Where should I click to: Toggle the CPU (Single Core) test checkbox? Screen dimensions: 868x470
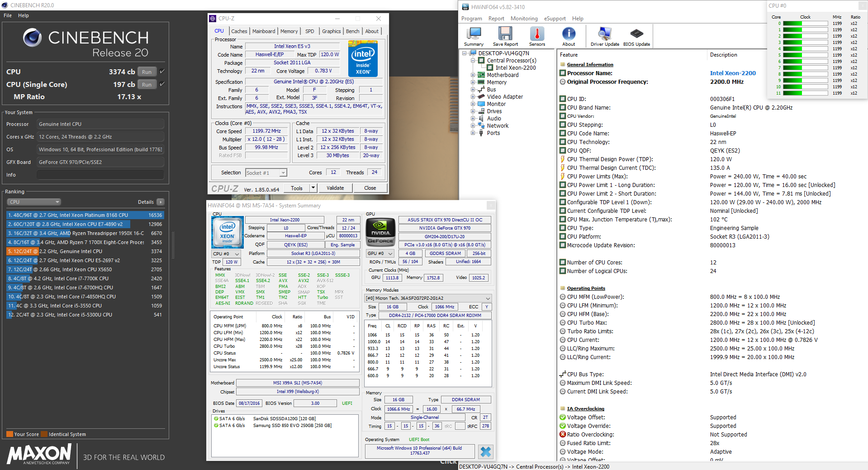click(162, 84)
